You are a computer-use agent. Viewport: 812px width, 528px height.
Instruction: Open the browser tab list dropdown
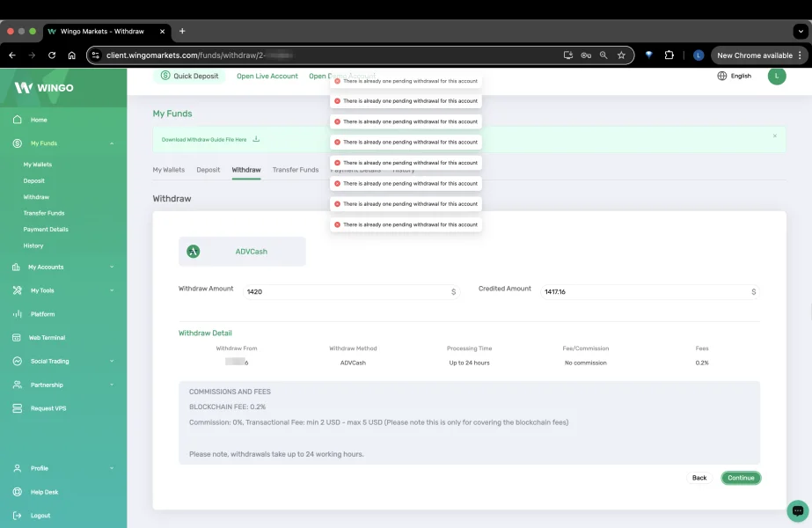coord(800,31)
